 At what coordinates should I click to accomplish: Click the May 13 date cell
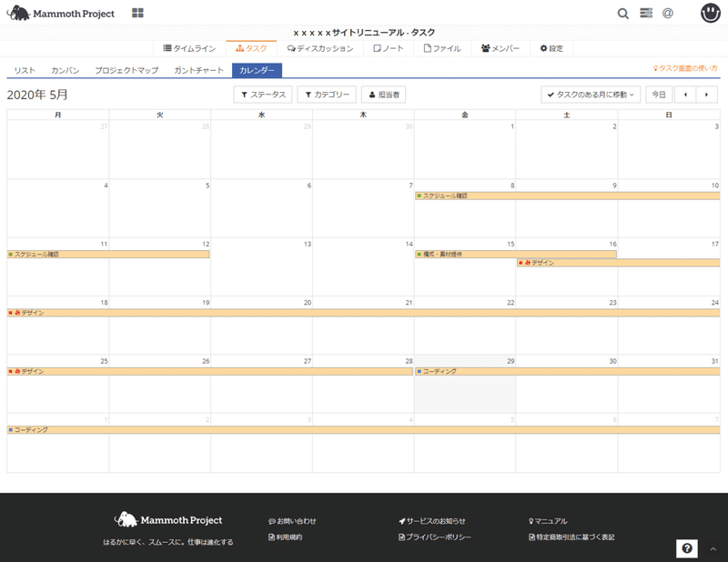(x=261, y=267)
